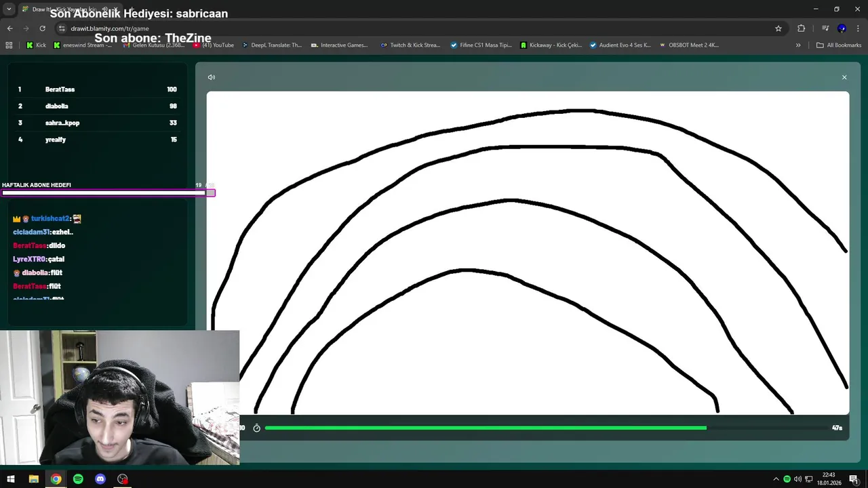This screenshot has height=488, width=868.
Task: Open the Kickaway bookmark
Action: (x=551, y=45)
